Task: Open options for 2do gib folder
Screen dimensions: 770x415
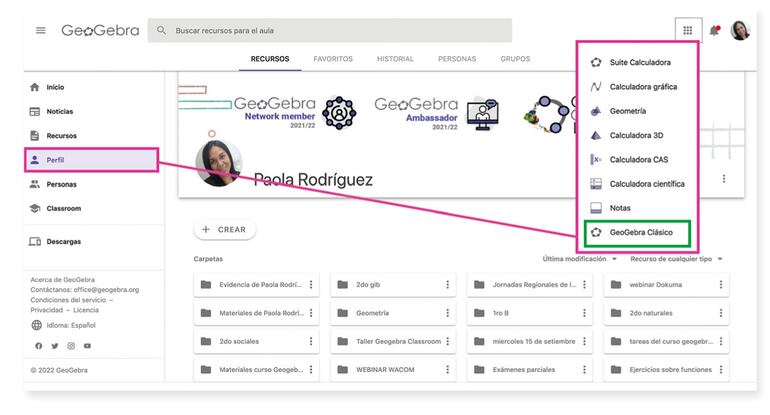Action: click(x=447, y=285)
